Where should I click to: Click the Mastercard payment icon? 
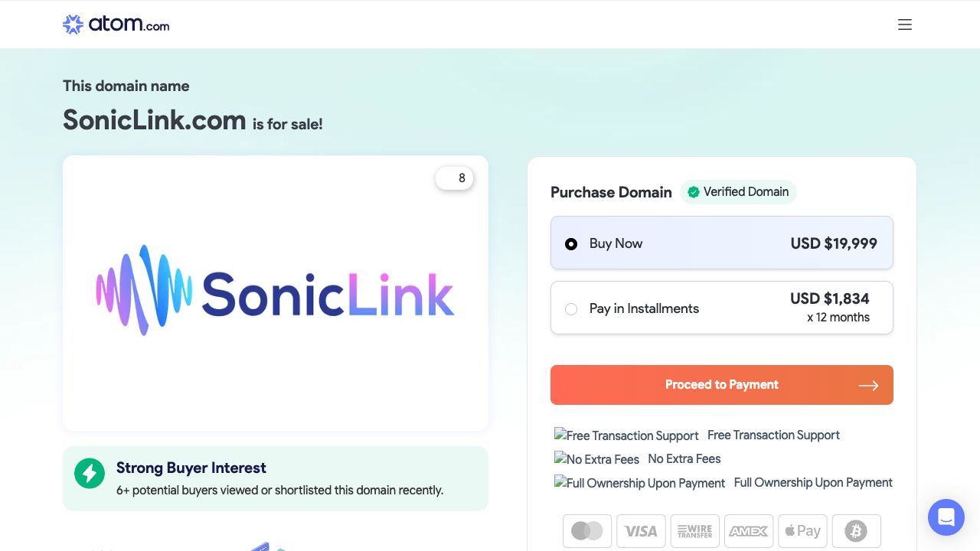coord(587,530)
